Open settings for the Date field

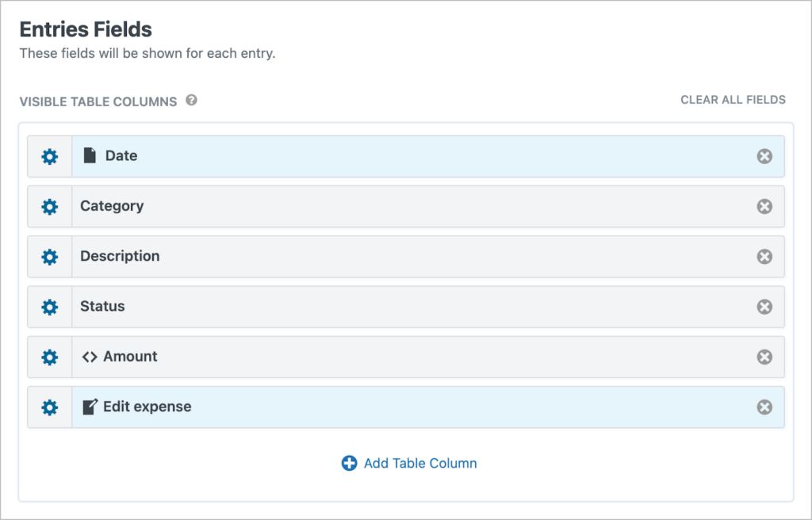[x=49, y=156]
